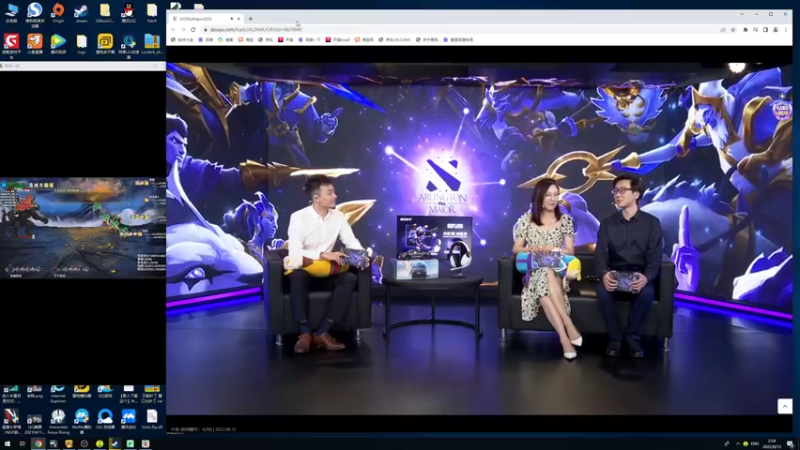
Task: Close the DOTA2Major2022 tab
Action: (x=238, y=19)
